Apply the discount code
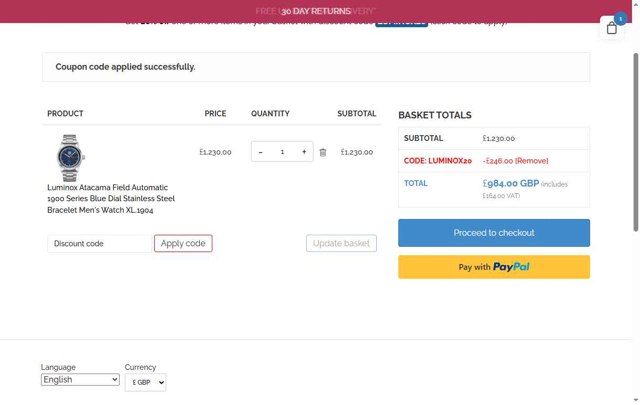Viewport: 640px width, 405px height. [183, 243]
